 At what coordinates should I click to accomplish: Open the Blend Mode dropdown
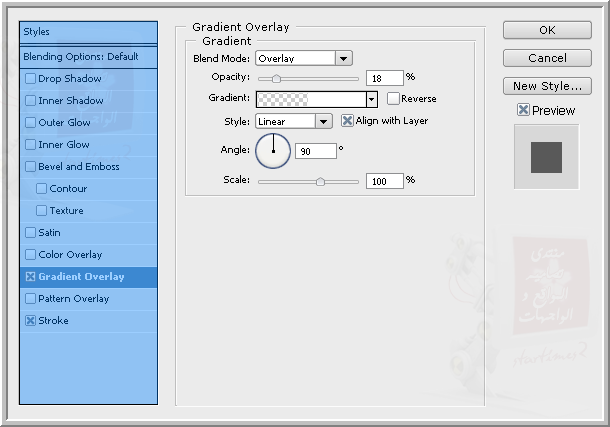tap(343, 59)
